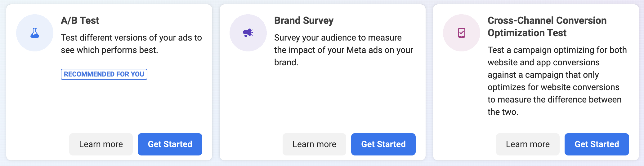
Task: Click the Cross-Channel test description paragraph
Action: [557, 81]
